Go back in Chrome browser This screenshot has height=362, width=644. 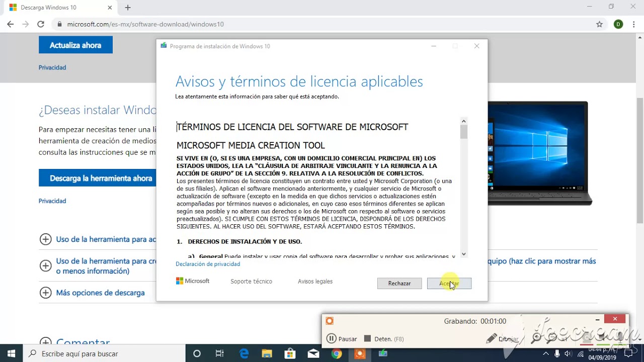(x=11, y=24)
